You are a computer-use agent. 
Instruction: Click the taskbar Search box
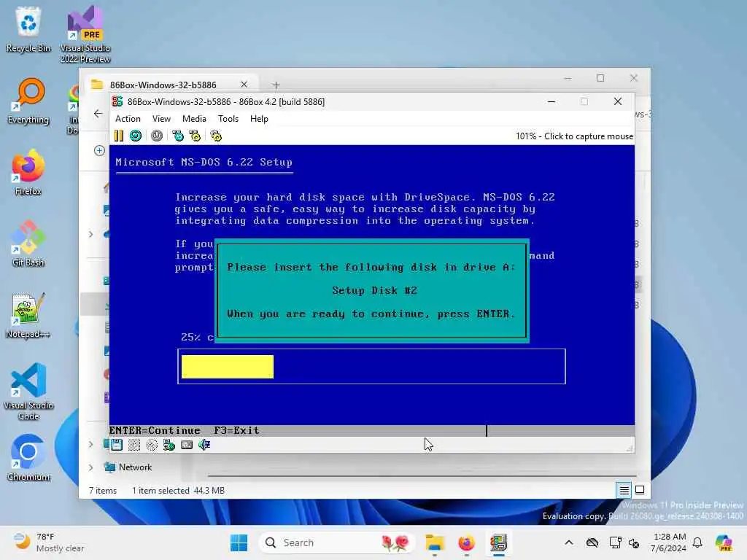tap(336, 542)
